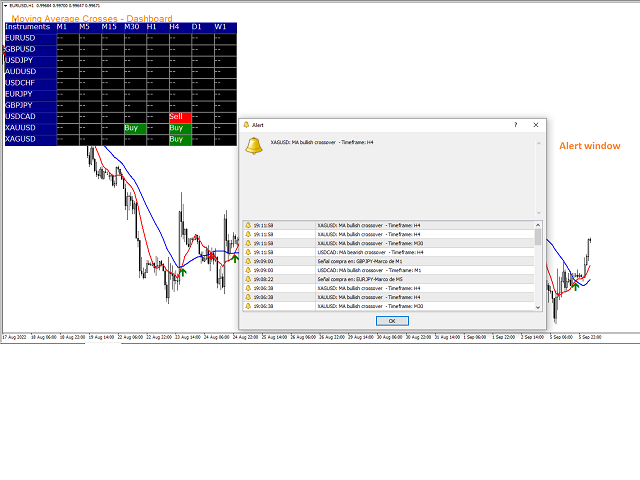Click the green Buy cell for XAUUSD H4
The height and width of the screenshot is (480, 640).
coord(180,129)
